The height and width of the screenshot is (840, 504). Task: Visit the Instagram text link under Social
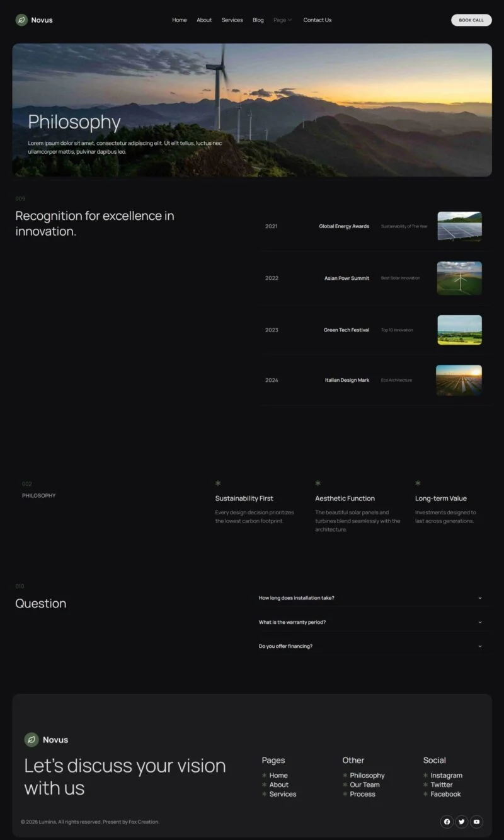point(447,776)
